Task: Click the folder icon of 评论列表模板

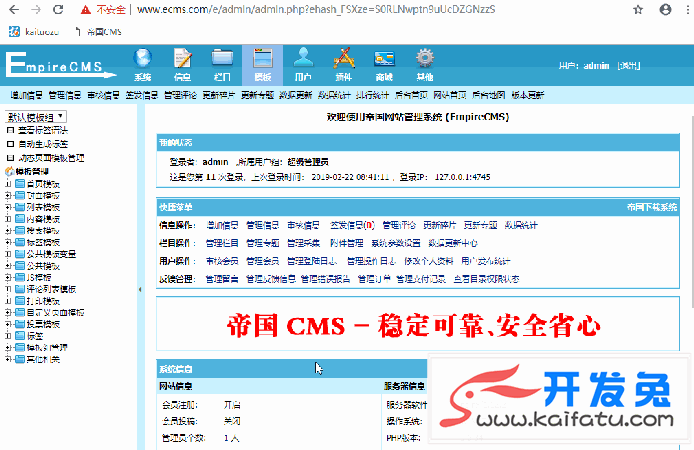Action: coord(19,289)
